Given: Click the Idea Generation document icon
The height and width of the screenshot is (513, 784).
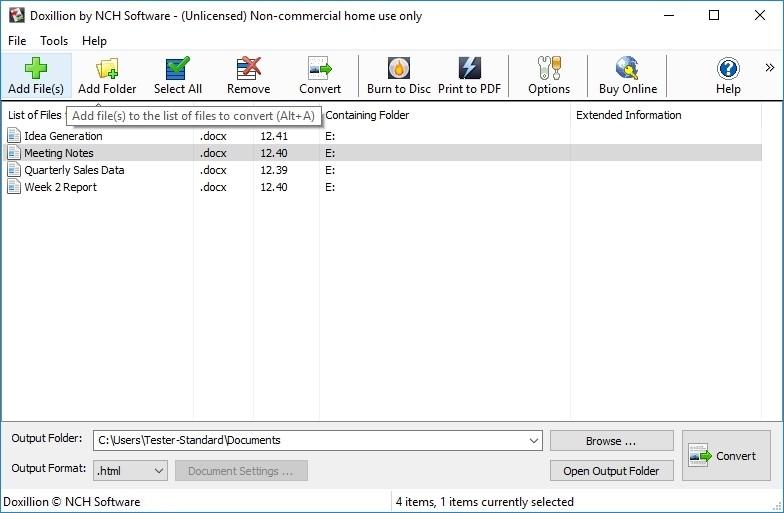Looking at the screenshot, I should [14, 136].
